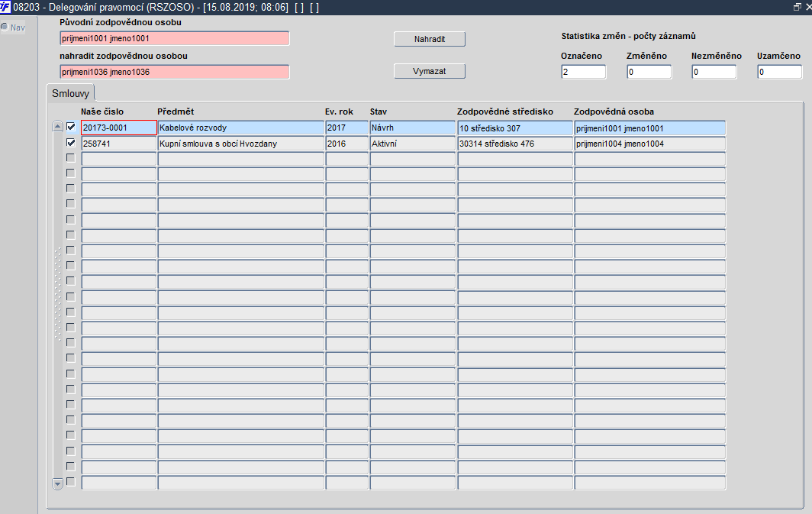Click the restore window icon
This screenshot has height=514, width=812.
[x=797, y=7]
